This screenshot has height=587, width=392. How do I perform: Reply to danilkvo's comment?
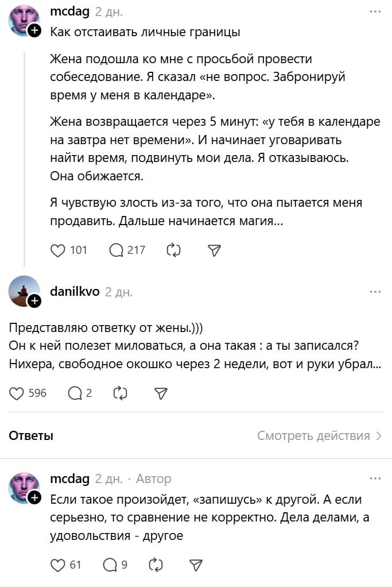point(75,393)
